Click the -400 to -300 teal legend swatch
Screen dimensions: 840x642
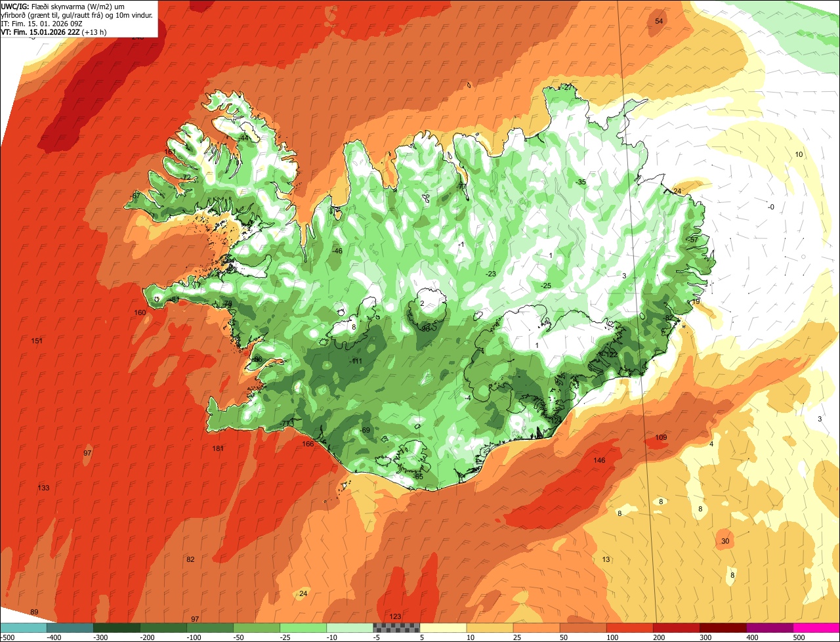70,628
